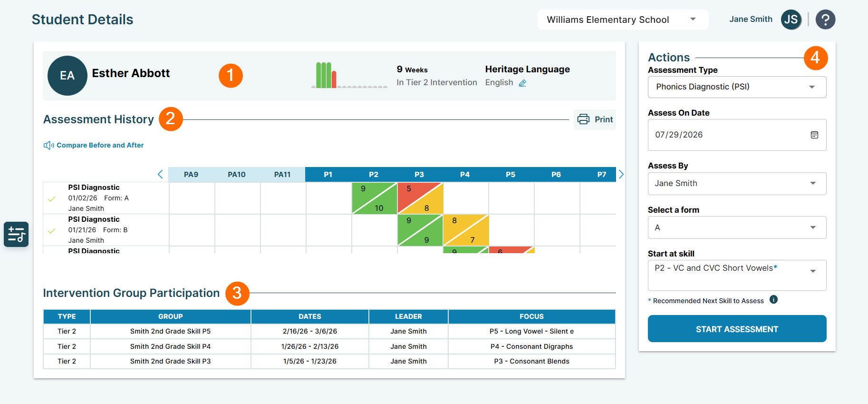Viewport: 868px width, 404px height.
Task: Select the P1 column header
Action: click(328, 175)
